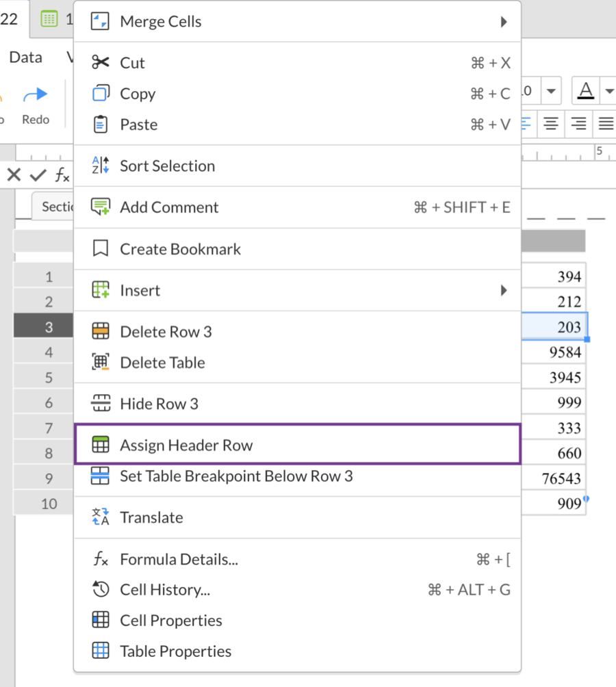Choose Assign Header Row
Screen dimensions: 616x687
(x=186, y=445)
